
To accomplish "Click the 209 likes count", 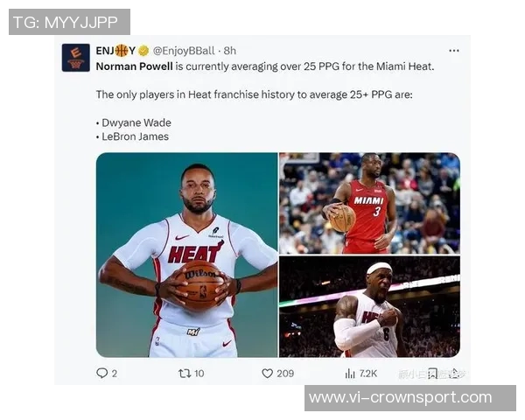I will 285,374.
